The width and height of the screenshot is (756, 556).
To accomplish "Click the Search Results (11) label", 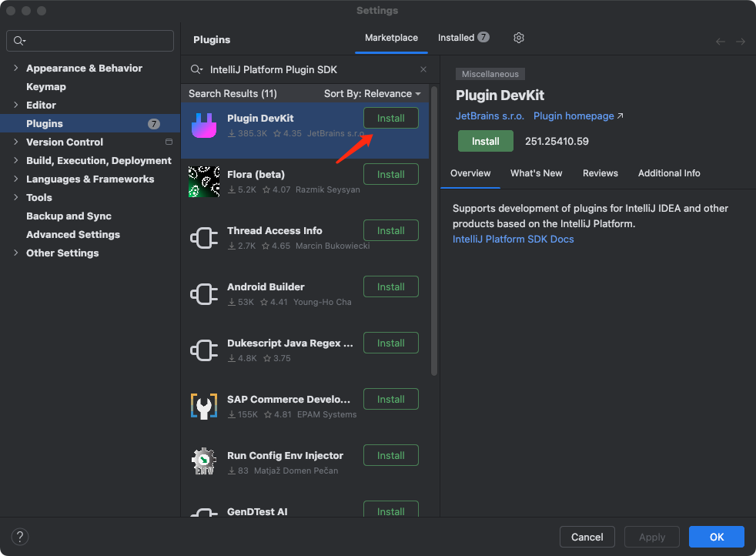I will (232, 93).
